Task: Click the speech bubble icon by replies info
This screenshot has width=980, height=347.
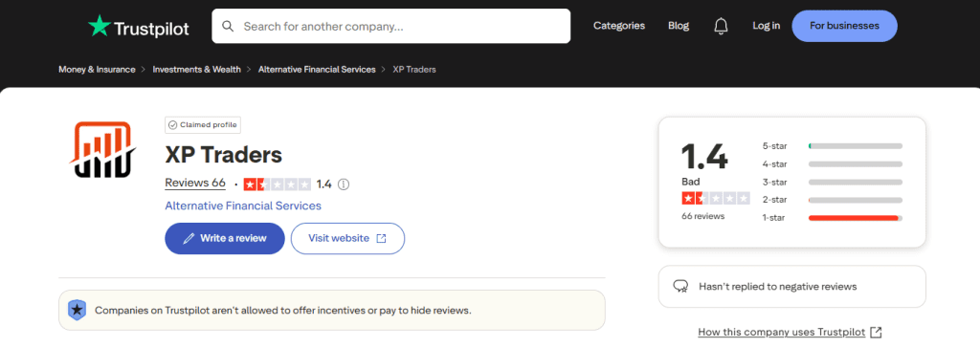Action: click(680, 287)
